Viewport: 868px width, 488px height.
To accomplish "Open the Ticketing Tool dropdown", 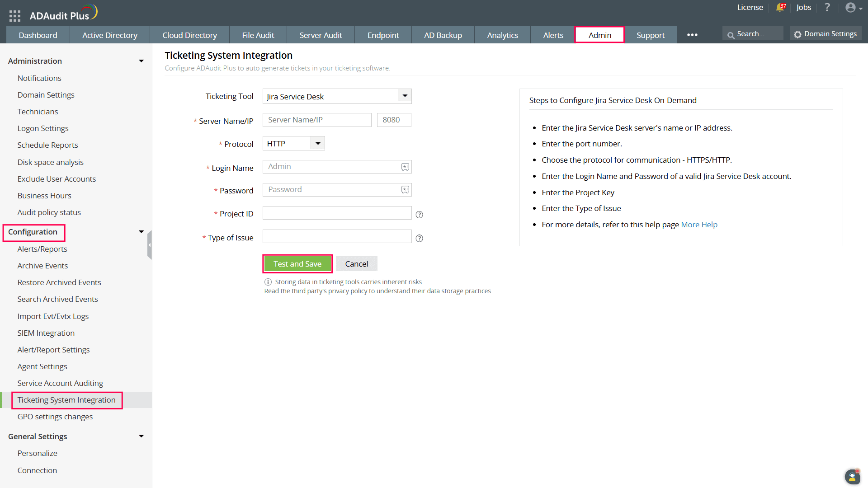I will tap(405, 96).
